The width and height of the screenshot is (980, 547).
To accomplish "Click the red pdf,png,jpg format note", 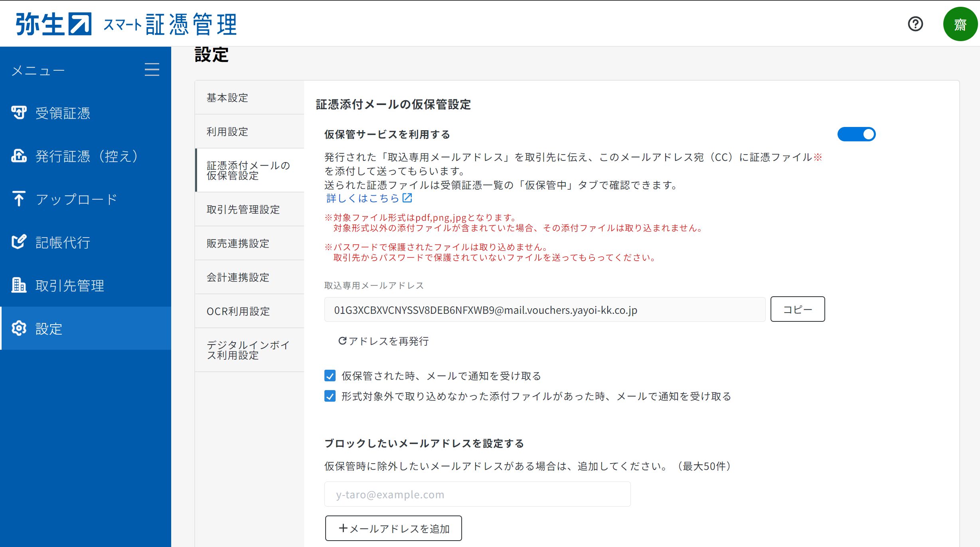I will point(514,223).
